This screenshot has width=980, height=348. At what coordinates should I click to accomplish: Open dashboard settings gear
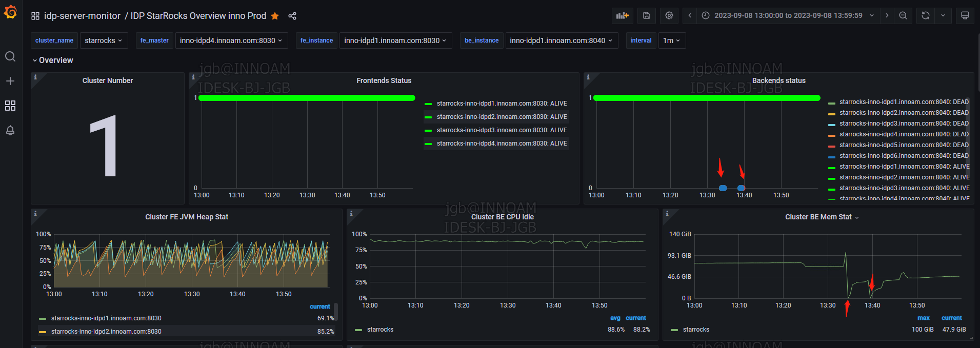pos(669,15)
